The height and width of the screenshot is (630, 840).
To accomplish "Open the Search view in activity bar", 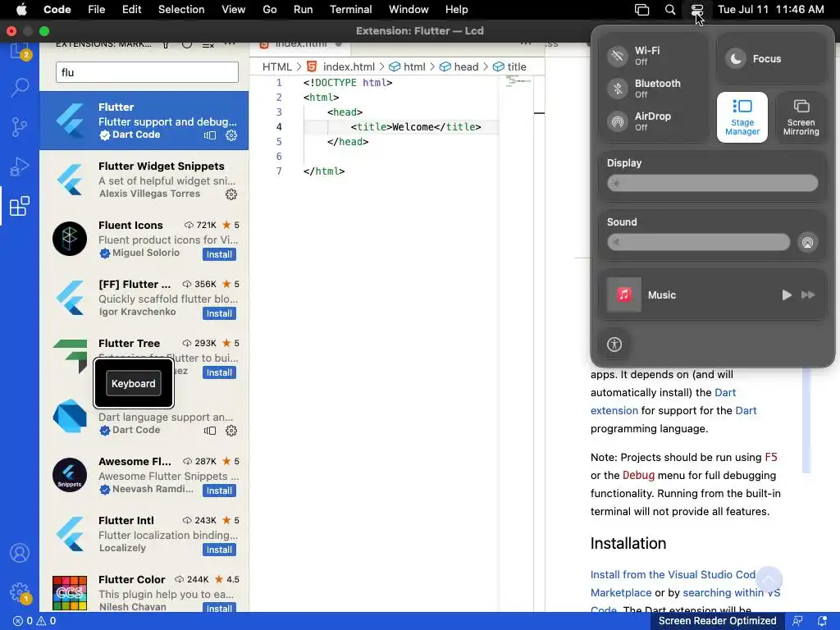I will [20, 87].
